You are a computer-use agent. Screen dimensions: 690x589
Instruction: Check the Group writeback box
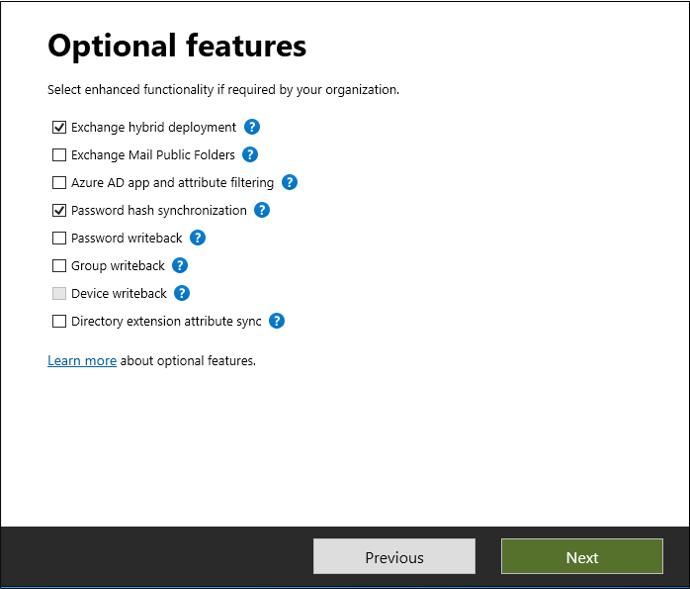[x=59, y=266]
